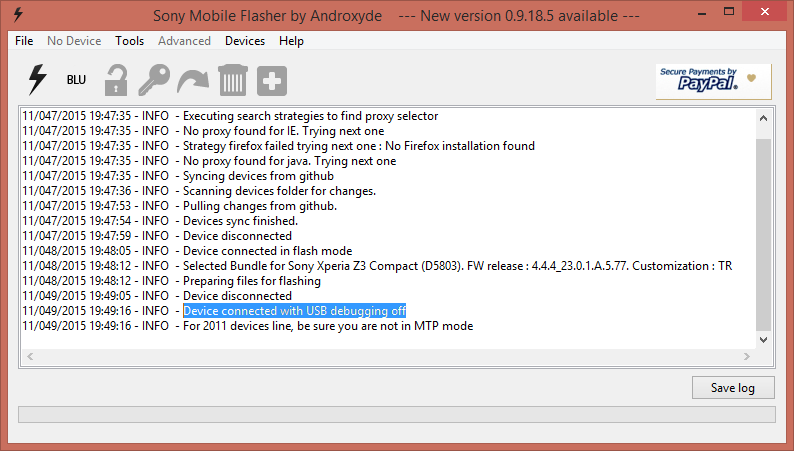794x451 pixels.
Task: Click log line 'No proxy found for IE'
Action: point(203,131)
